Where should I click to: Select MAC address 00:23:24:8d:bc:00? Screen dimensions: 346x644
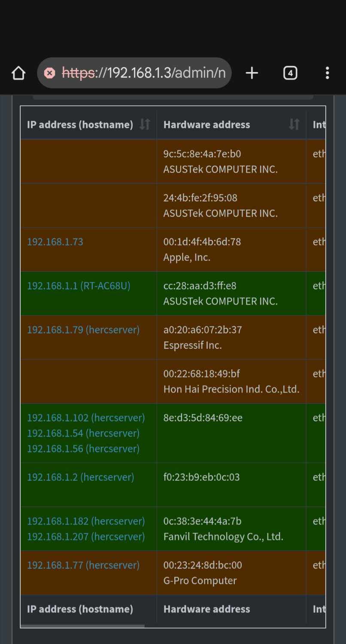point(203,565)
